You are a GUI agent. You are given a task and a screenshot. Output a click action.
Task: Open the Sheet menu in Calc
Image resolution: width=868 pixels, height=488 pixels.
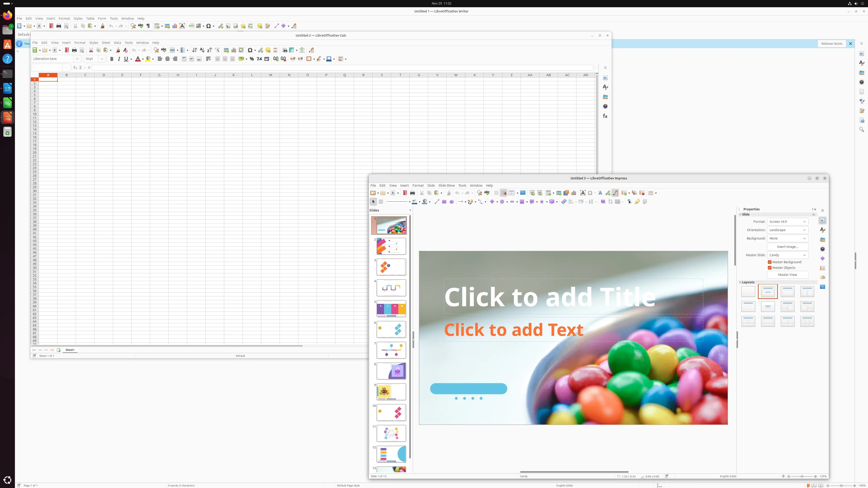click(x=106, y=43)
